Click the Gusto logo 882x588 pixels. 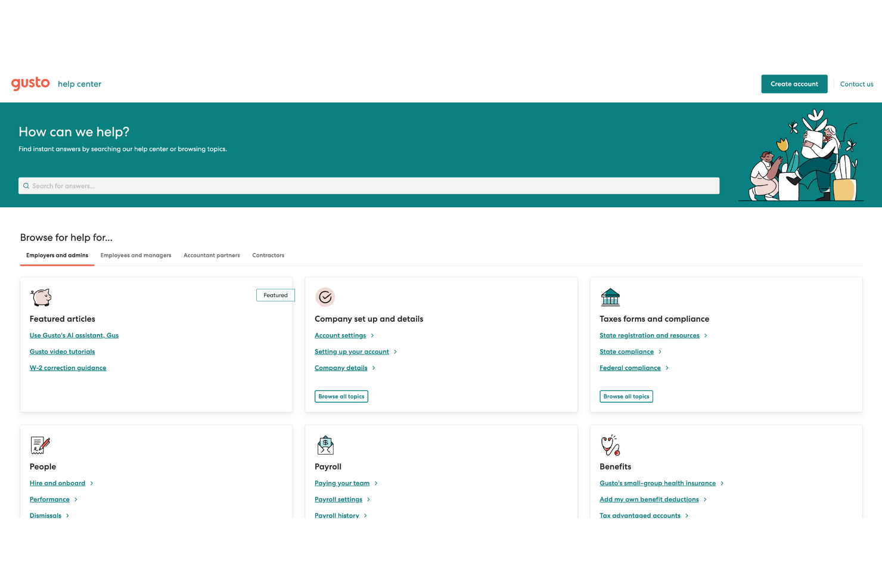30,83
